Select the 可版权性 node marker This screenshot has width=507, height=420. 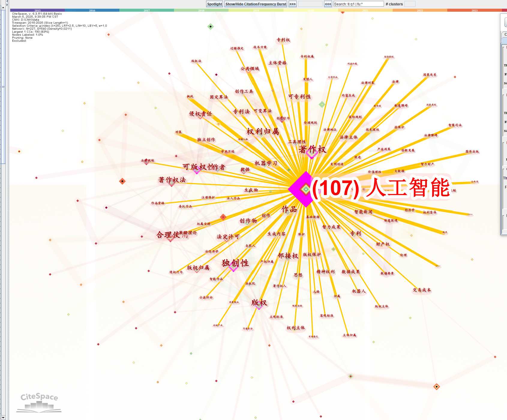(197, 170)
